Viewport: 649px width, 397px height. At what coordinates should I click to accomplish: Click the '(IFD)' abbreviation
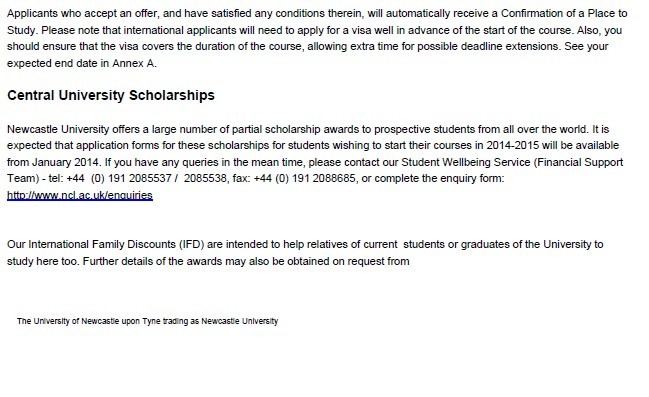[x=192, y=245]
